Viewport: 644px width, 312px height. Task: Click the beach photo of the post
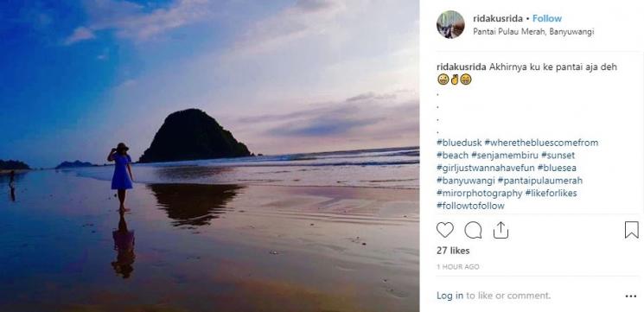(209, 156)
